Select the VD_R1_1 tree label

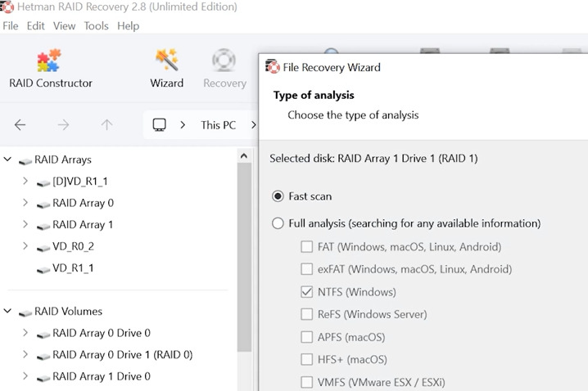73,268
